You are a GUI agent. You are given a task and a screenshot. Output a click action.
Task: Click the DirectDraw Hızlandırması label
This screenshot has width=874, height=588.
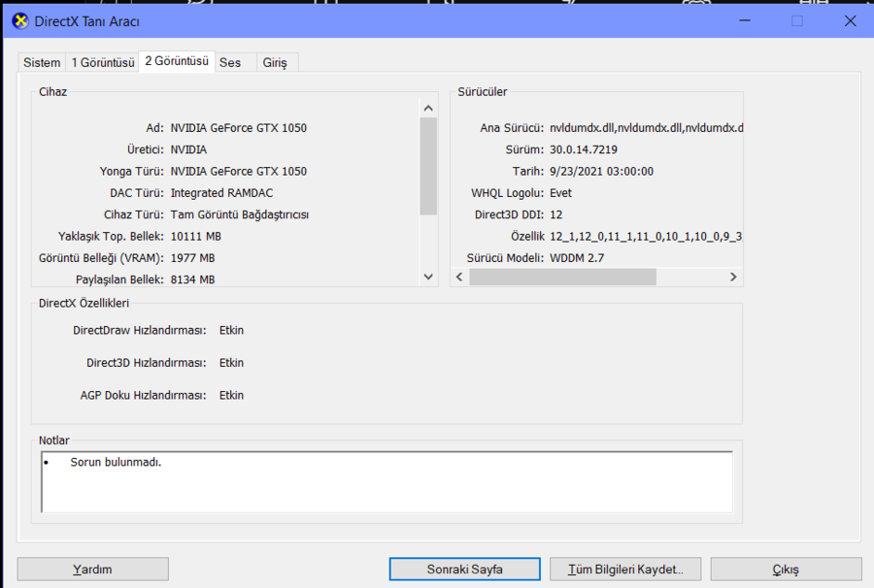tap(139, 330)
